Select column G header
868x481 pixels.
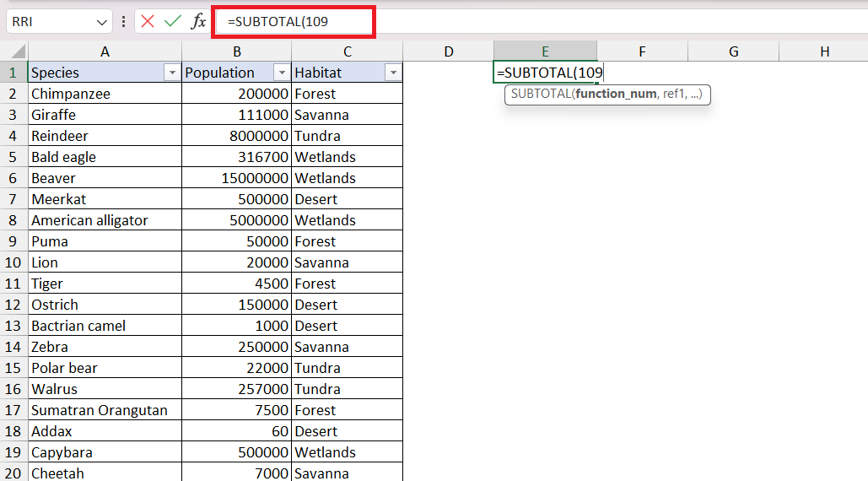point(734,51)
